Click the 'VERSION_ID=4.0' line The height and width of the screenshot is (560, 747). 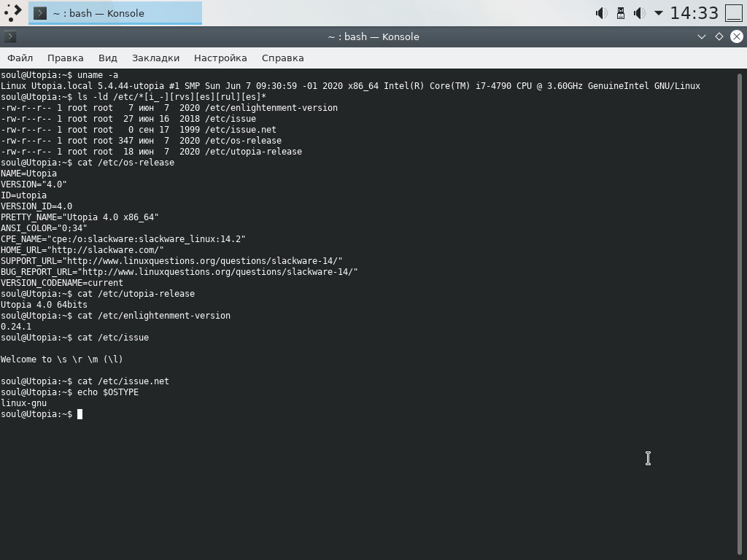36,206
